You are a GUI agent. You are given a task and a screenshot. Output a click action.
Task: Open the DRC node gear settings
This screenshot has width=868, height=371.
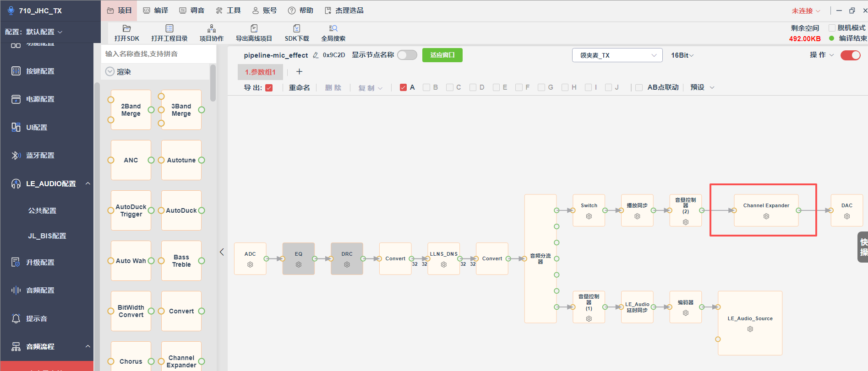(x=347, y=264)
